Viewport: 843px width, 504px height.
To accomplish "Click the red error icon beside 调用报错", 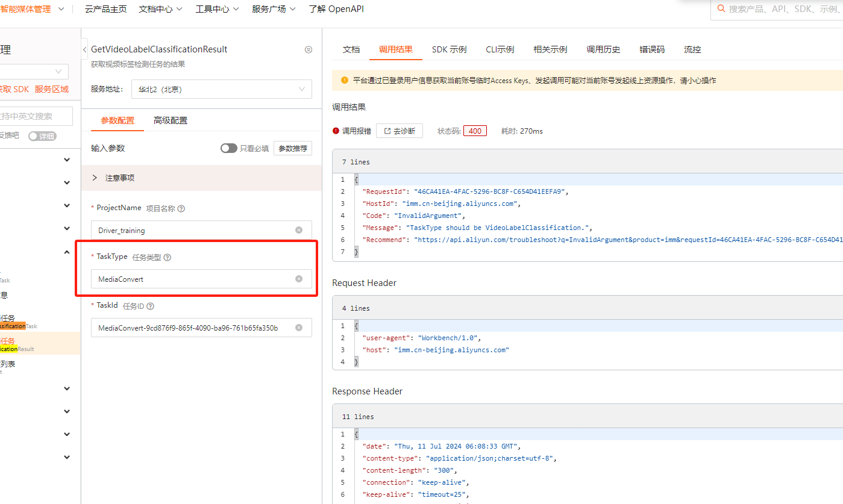I will [x=336, y=131].
